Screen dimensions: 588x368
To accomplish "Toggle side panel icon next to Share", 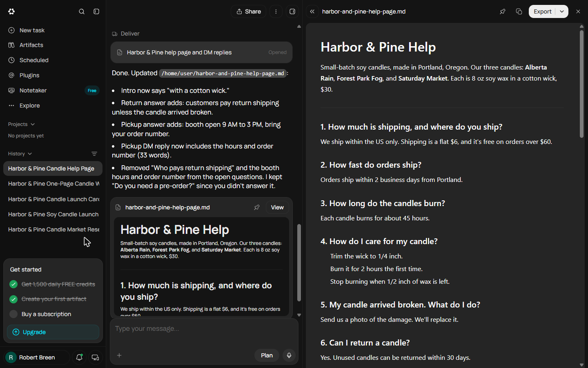I will pos(292,11).
